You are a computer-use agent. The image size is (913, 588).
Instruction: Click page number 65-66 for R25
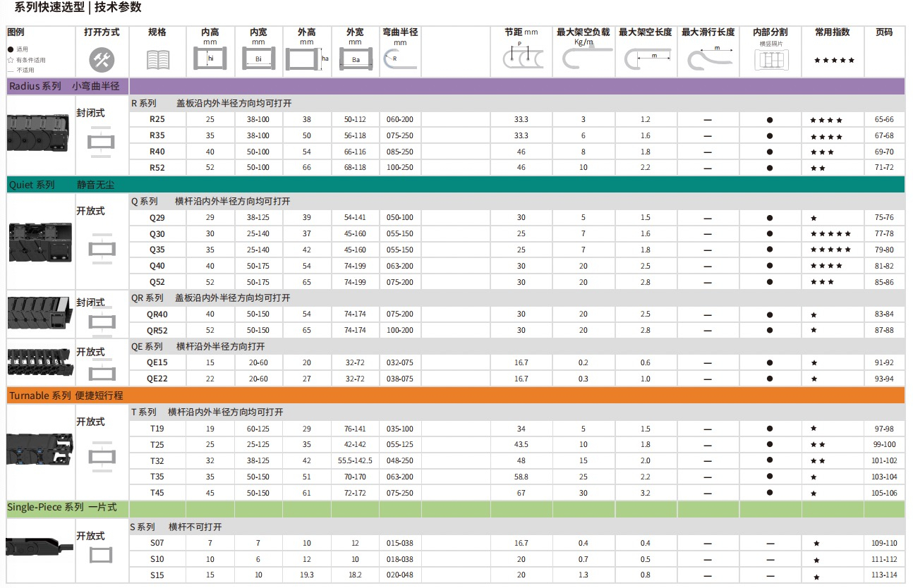[883, 120]
